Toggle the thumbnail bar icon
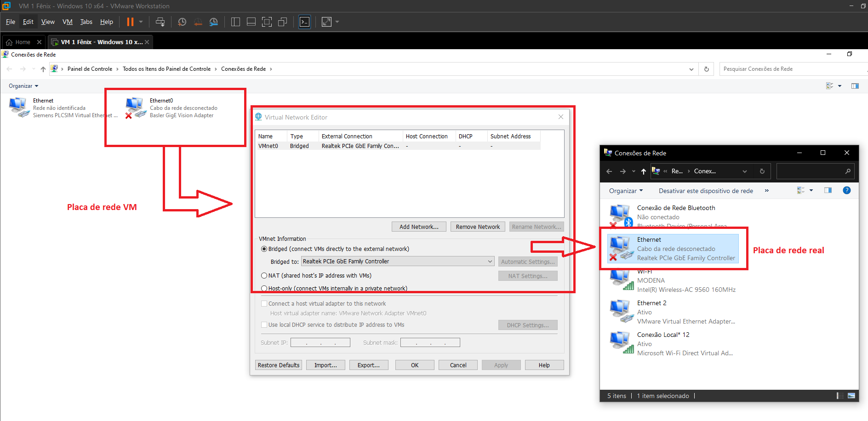The height and width of the screenshot is (421, 868). coord(251,22)
